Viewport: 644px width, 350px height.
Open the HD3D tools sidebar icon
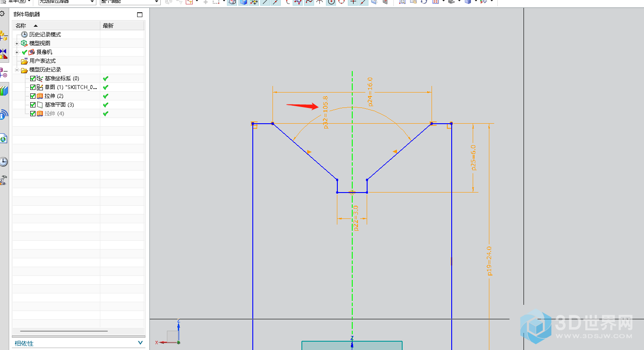coord(4,114)
